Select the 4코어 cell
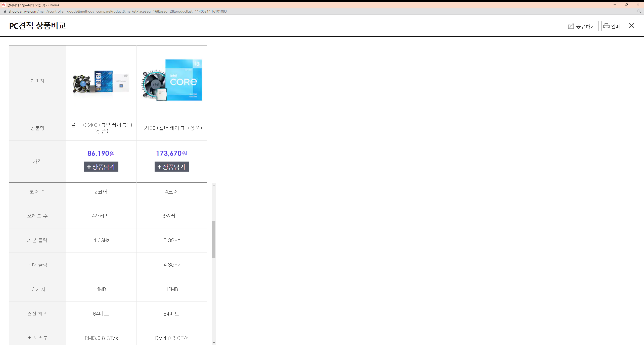Image resolution: width=644 pixels, height=352 pixels. click(x=171, y=192)
